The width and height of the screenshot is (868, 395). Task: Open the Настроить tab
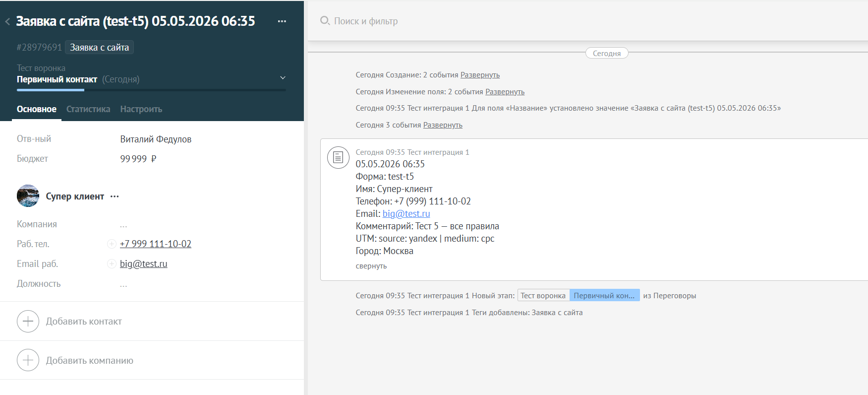pyautogui.click(x=141, y=109)
